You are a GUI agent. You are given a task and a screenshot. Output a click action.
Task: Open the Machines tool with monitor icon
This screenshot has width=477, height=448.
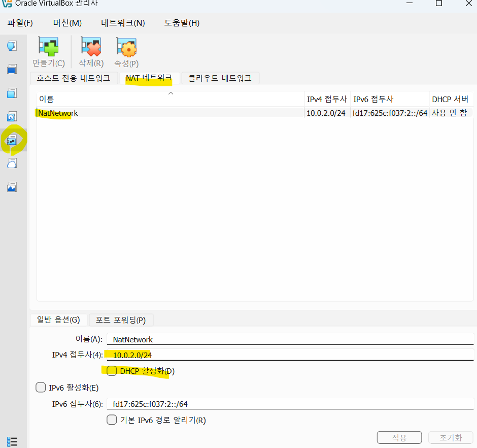tap(12, 70)
